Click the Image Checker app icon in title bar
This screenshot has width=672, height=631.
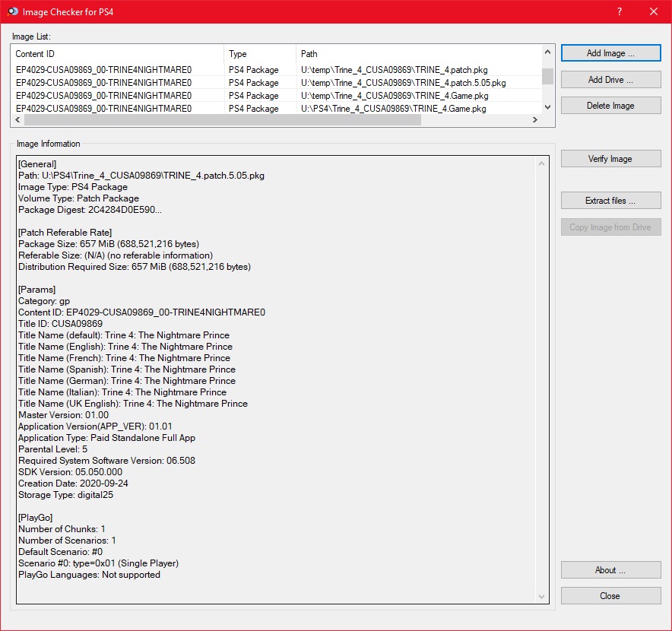(13, 11)
